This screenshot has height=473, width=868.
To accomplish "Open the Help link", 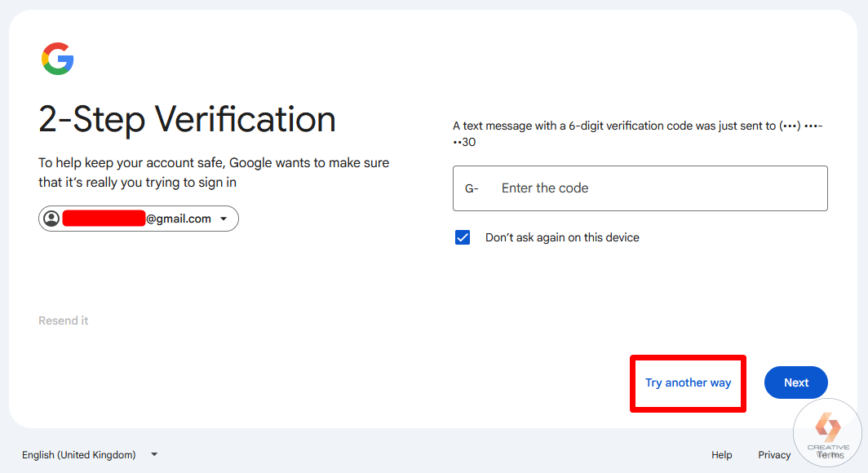I will pyautogui.click(x=721, y=455).
